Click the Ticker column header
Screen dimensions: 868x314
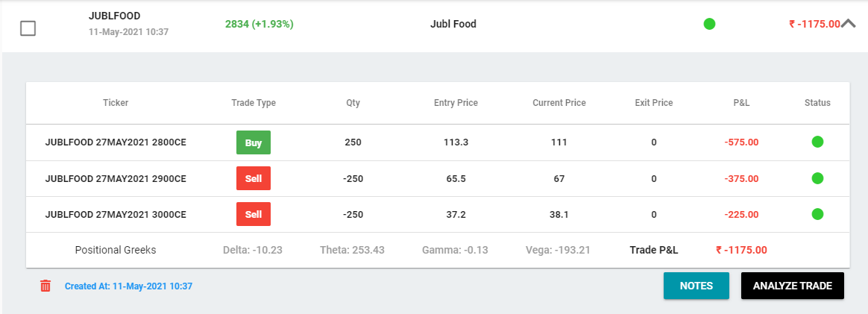coord(116,102)
